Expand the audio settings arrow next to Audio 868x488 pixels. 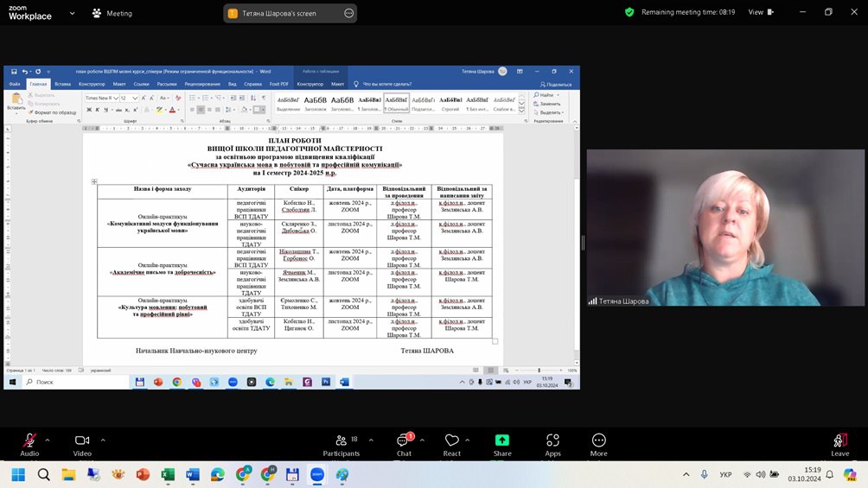(x=48, y=440)
